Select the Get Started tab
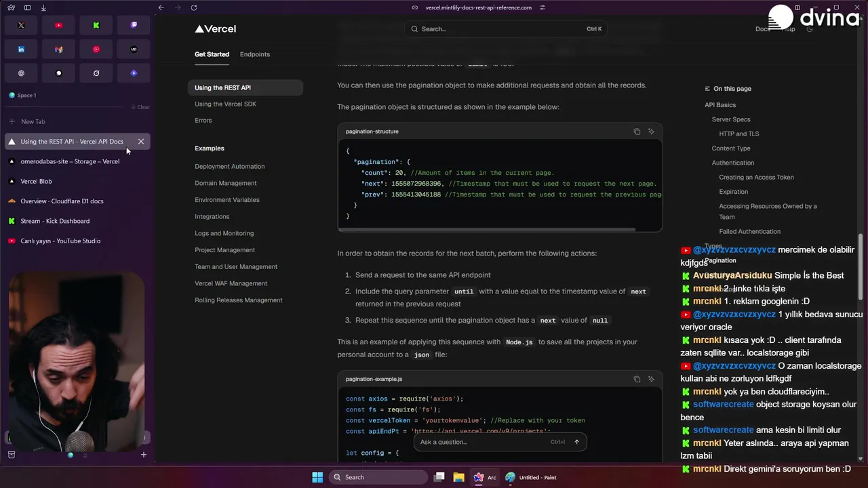Screen dimensions: 868x488 pos(212,54)
